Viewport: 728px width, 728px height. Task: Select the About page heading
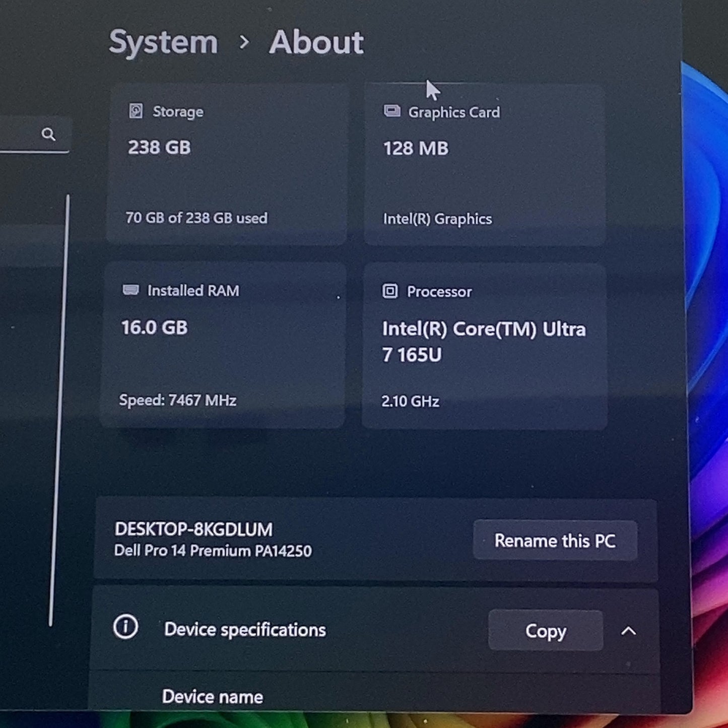point(316,42)
